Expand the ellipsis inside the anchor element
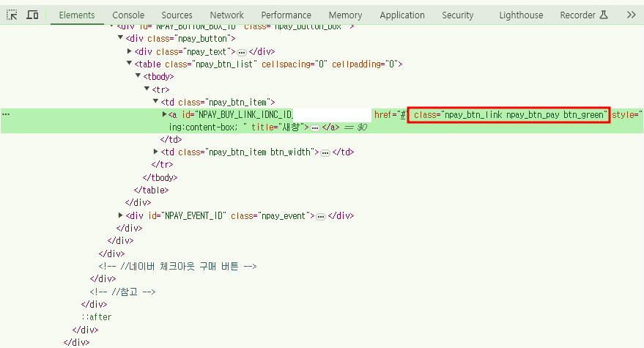 click(315, 128)
